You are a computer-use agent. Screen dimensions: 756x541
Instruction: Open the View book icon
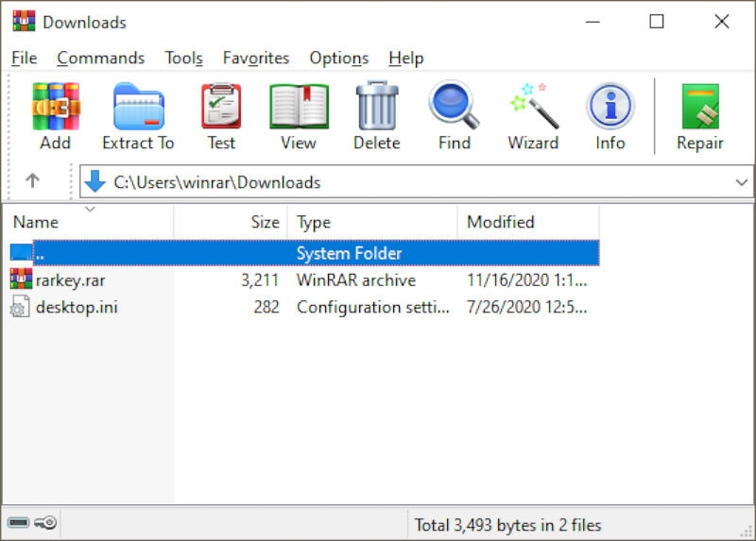298,107
